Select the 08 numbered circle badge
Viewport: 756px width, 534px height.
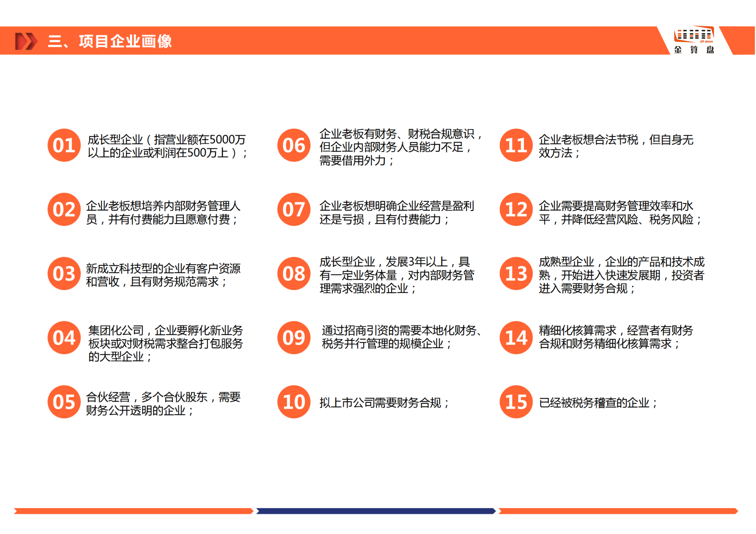294,273
